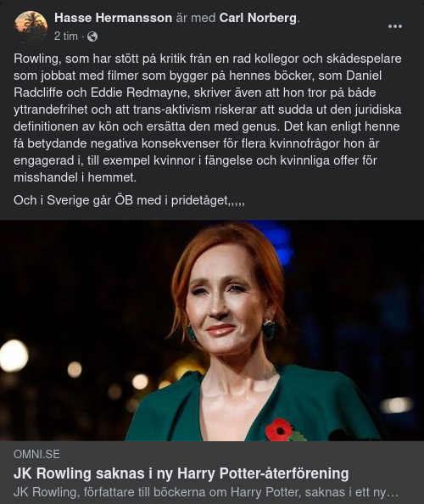Click the red poppy pin in the photo
424x504 pixels.
tap(279, 429)
